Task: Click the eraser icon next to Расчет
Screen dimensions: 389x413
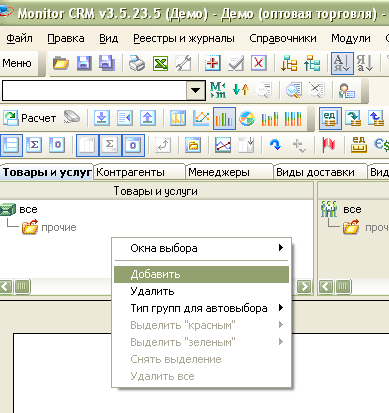Action: pyautogui.click(x=72, y=117)
